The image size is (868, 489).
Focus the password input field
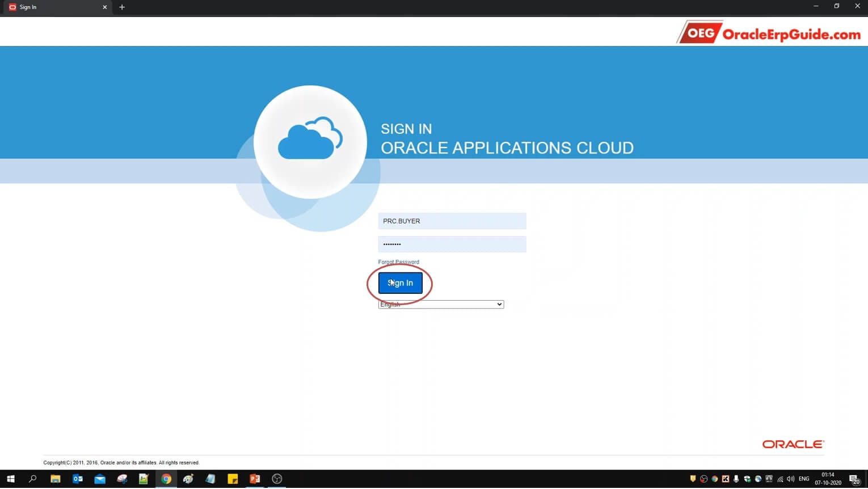pyautogui.click(x=452, y=244)
